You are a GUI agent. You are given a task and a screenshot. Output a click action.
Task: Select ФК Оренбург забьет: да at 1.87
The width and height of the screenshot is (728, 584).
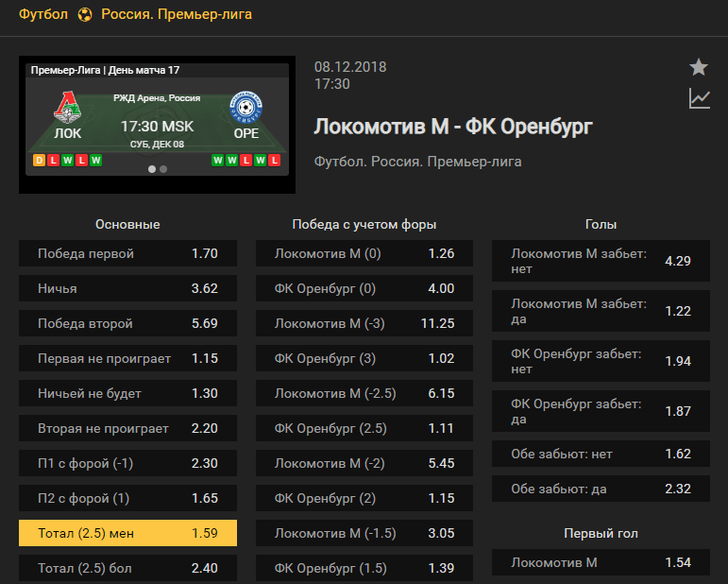(x=601, y=411)
